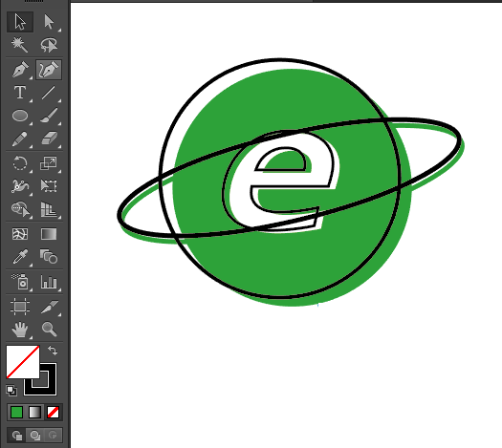Set paint to None button

(x=53, y=413)
